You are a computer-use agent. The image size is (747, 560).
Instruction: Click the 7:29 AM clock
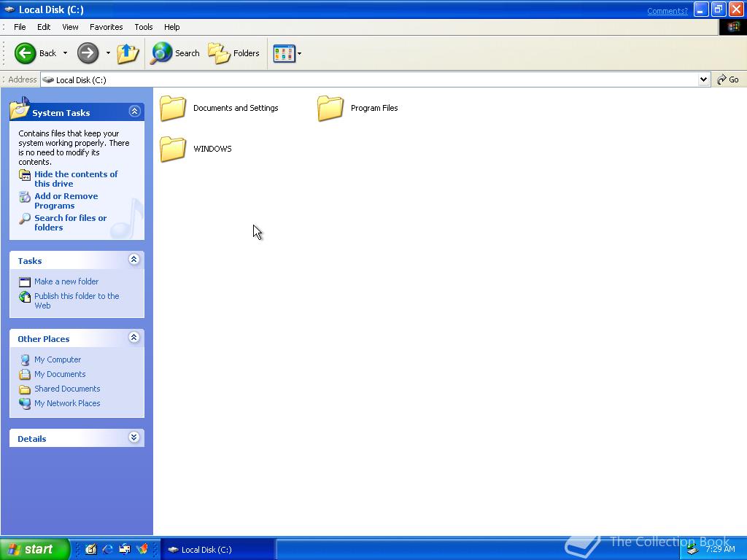click(x=720, y=549)
